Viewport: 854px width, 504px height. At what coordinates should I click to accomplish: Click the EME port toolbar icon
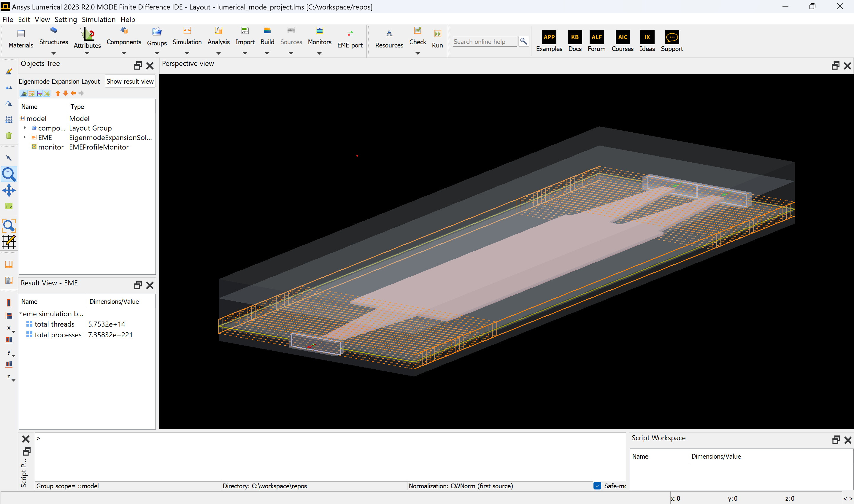[x=350, y=38]
